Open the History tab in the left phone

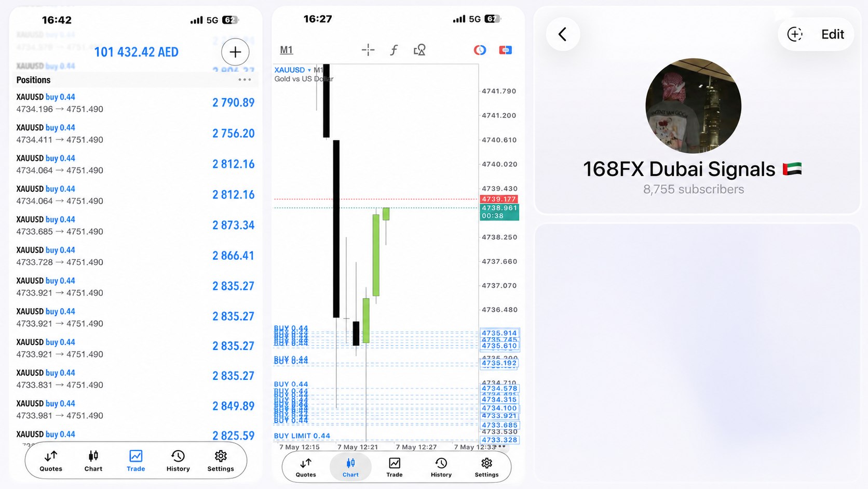pyautogui.click(x=178, y=461)
